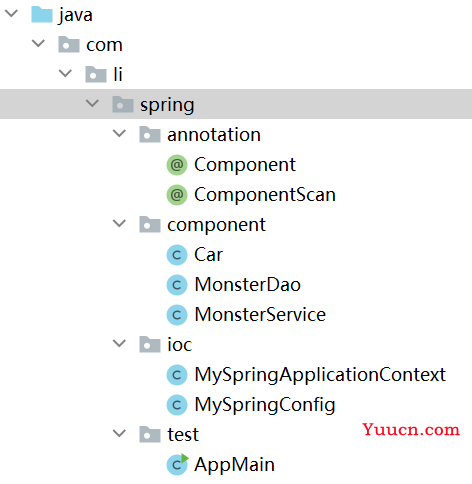This screenshot has width=472, height=484.
Task: Collapse the test package chevron
Action: [x=119, y=433]
